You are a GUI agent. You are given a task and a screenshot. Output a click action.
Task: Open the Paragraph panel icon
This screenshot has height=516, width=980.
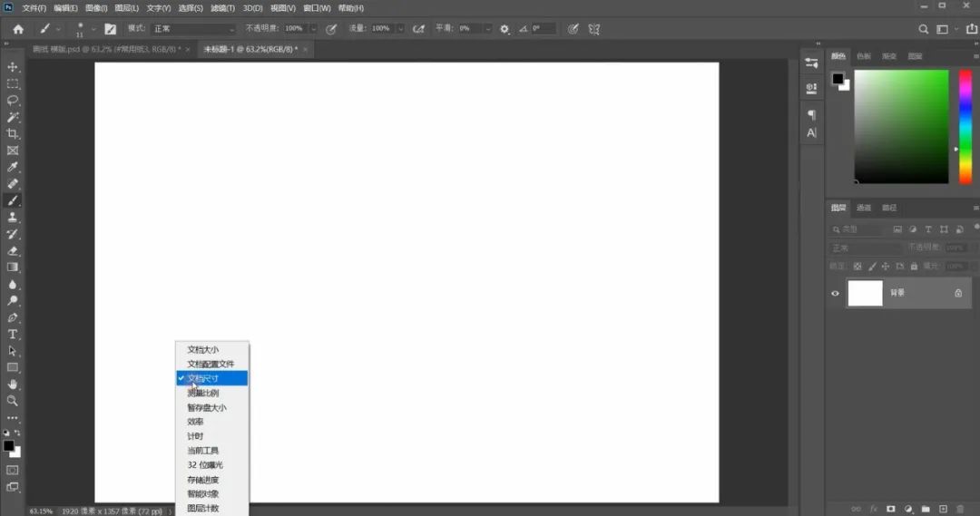(811, 114)
